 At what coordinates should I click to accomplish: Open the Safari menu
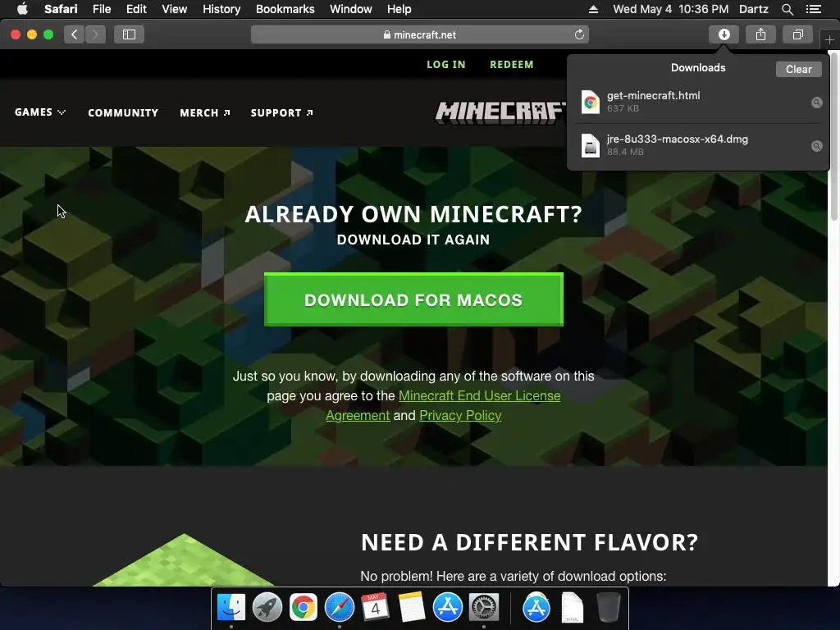click(x=61, y=9)
